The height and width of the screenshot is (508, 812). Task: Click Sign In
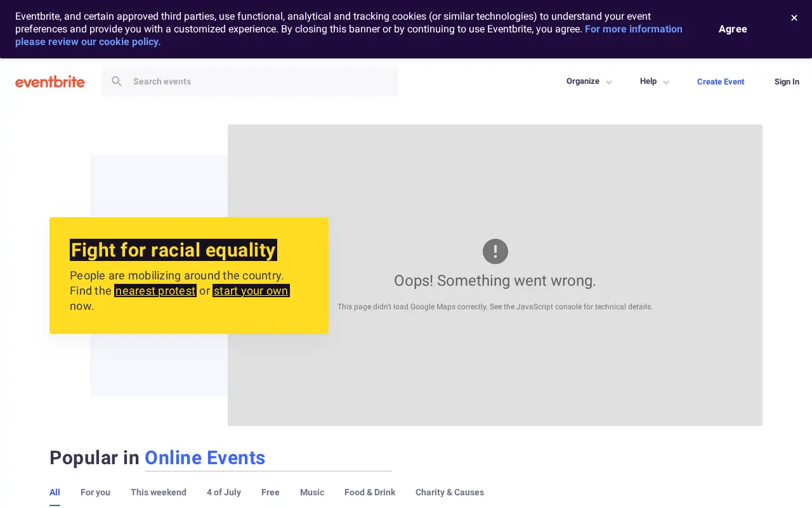tap(787, 81)
